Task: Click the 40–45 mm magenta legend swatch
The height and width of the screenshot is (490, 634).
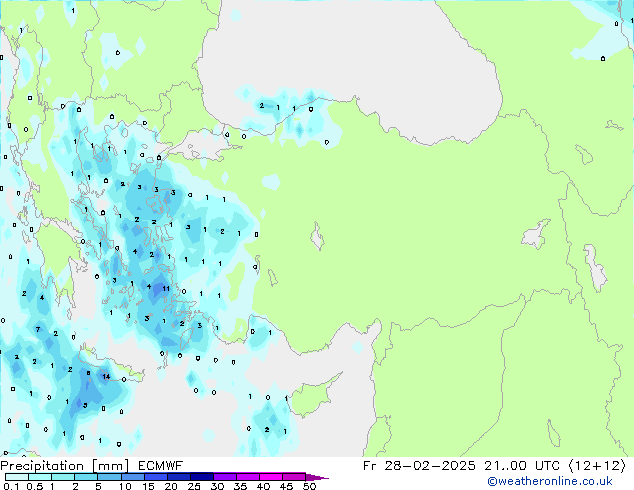Action: pos(271,477)
